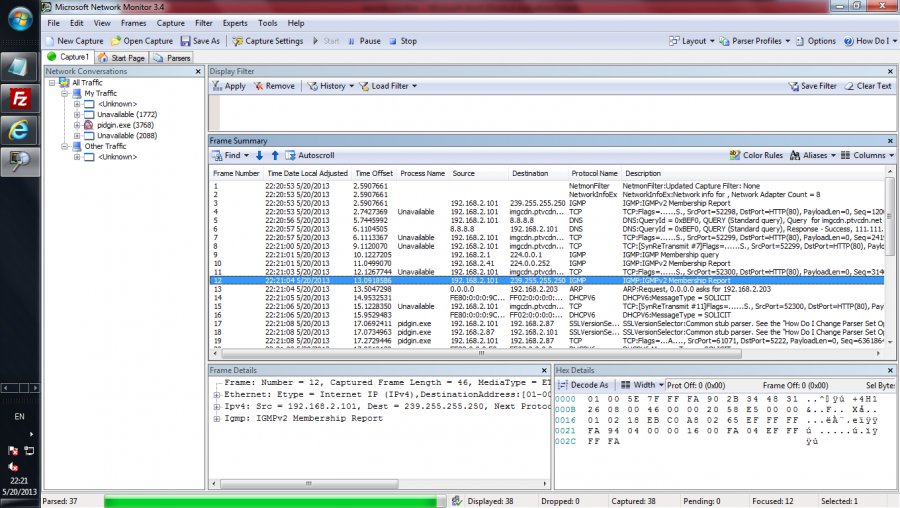
Task: Open the Columns dropdown
Action: tap(867, 156)
